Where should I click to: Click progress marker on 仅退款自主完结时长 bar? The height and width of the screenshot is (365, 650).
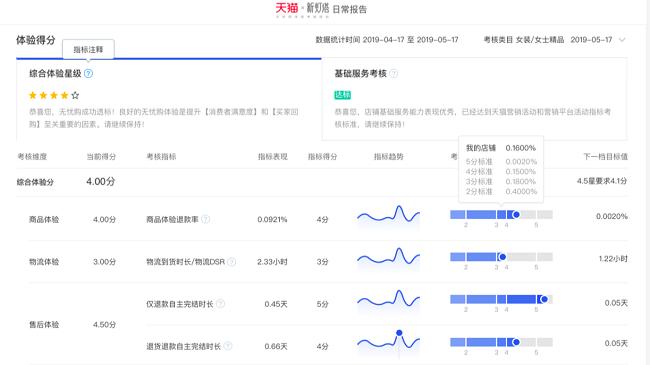544,299
